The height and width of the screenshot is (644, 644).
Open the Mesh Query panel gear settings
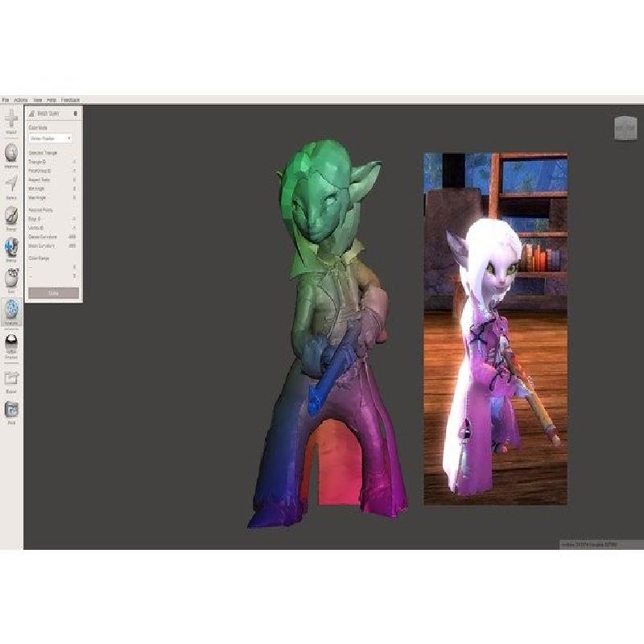[75, 114]
